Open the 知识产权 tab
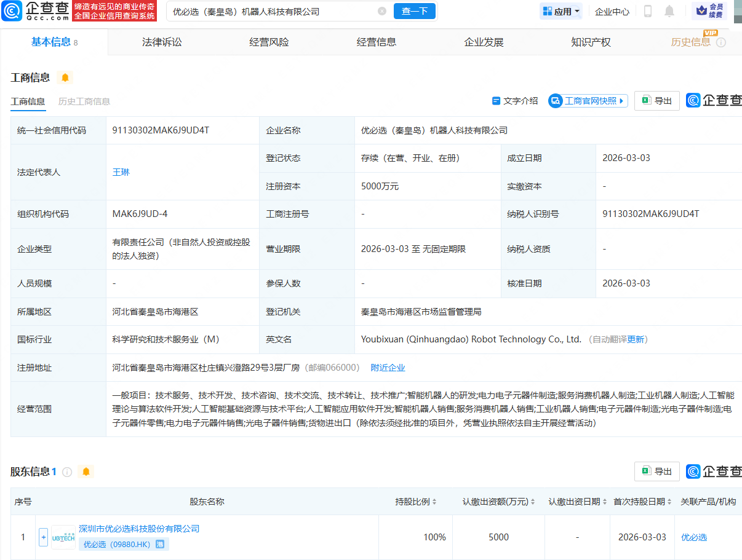This screenshot has height=560, width=742. tap(590, 42)
